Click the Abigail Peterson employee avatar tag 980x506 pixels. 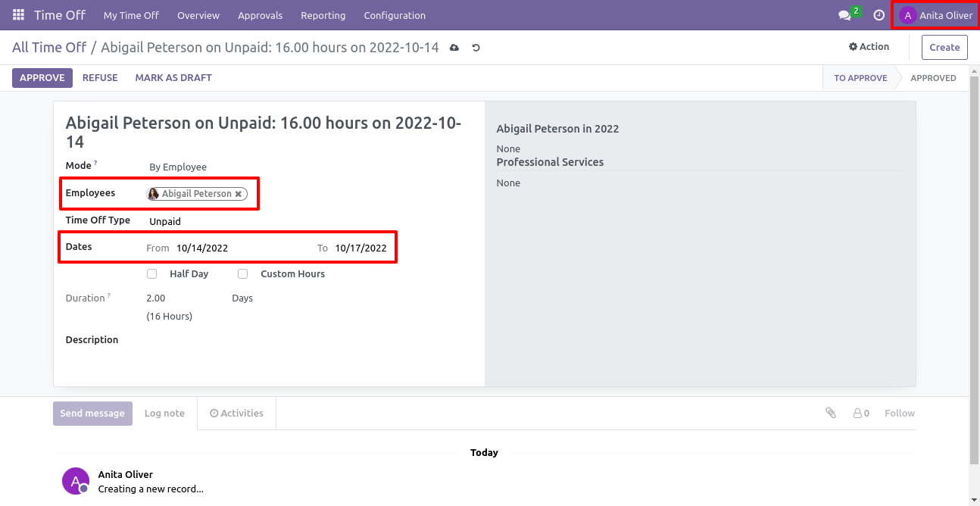[x=153, y=194]
